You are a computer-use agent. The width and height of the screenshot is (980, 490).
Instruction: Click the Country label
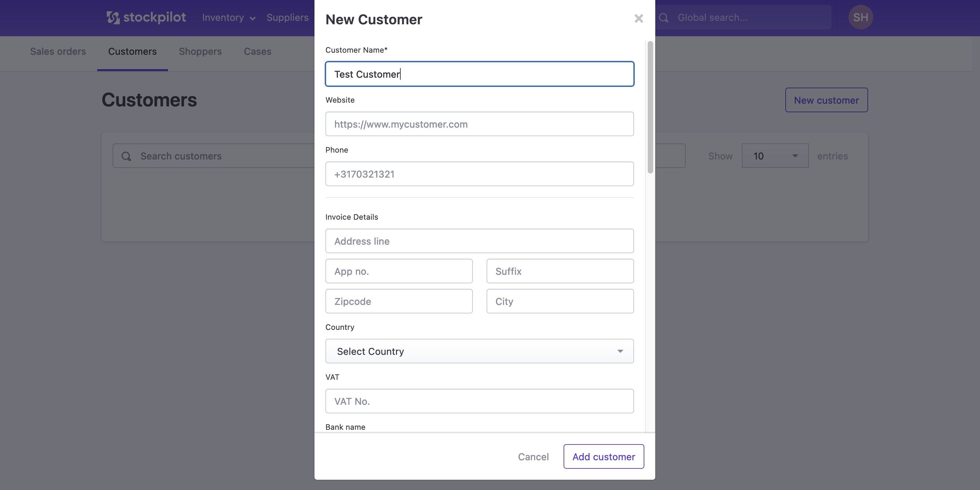click(x=340, y=327)
